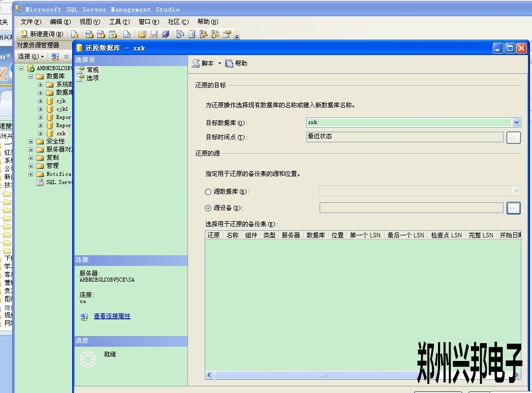Select the cjk database cylinder icon
The width and height of the screenshot is (532, 393).
[50, 101]
